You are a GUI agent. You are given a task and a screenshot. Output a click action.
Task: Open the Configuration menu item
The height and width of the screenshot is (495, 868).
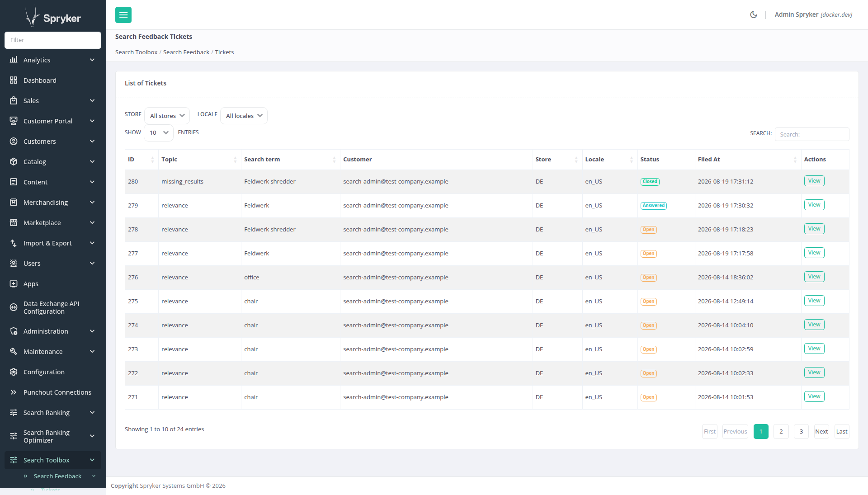[53, 372]
